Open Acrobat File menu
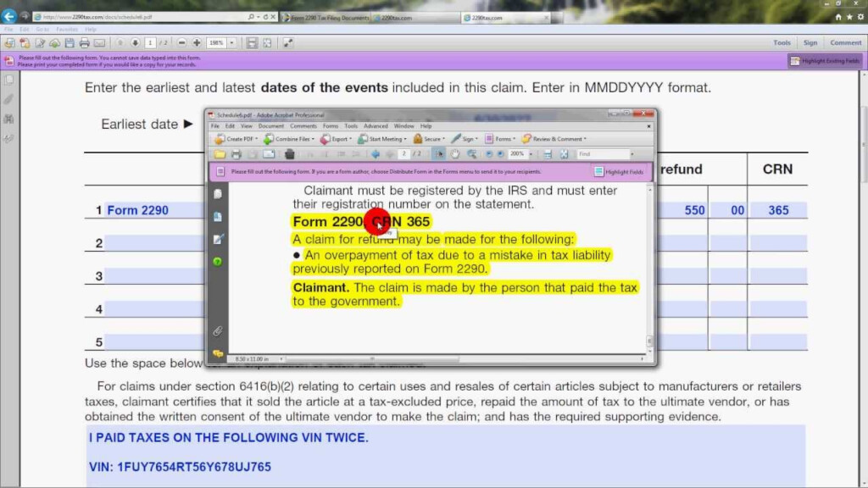This screenshot has width=868, height=488. (214, 126)
